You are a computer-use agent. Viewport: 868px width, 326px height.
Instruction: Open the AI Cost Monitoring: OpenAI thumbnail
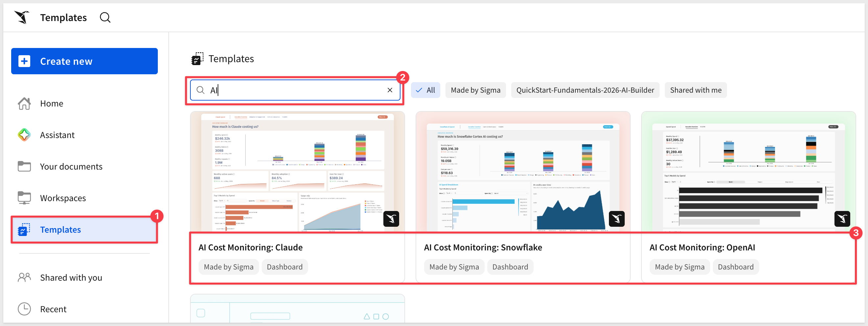[x=748, y=172]
